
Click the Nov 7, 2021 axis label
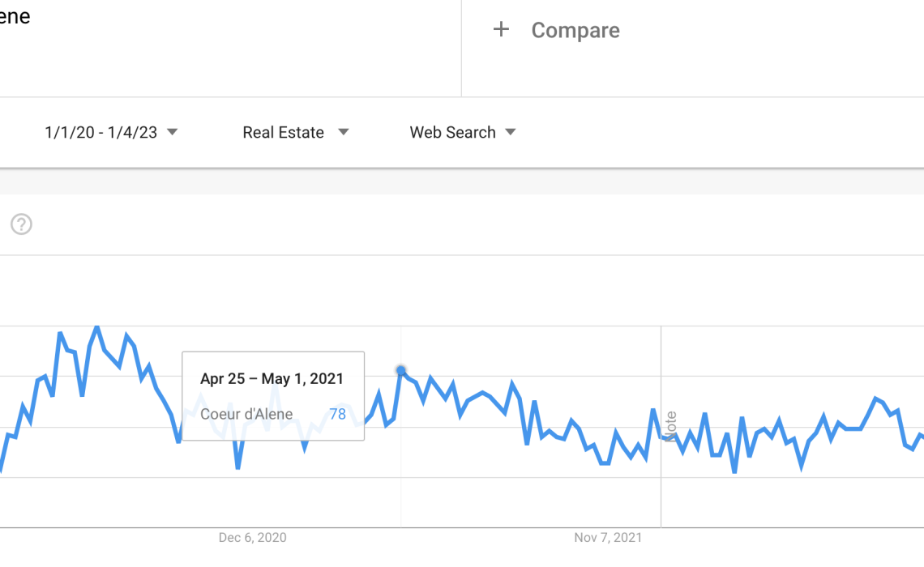click(x=608, y=538)
